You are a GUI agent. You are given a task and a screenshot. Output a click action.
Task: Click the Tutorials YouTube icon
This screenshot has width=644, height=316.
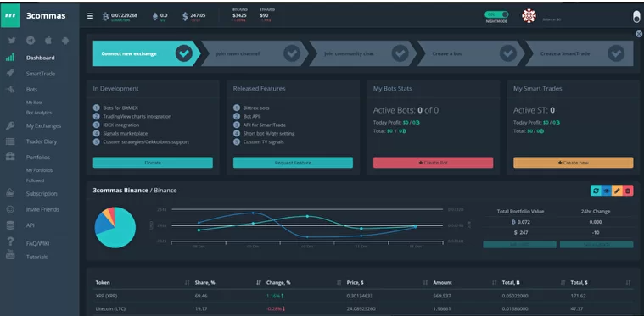click(x=10, y=254)
